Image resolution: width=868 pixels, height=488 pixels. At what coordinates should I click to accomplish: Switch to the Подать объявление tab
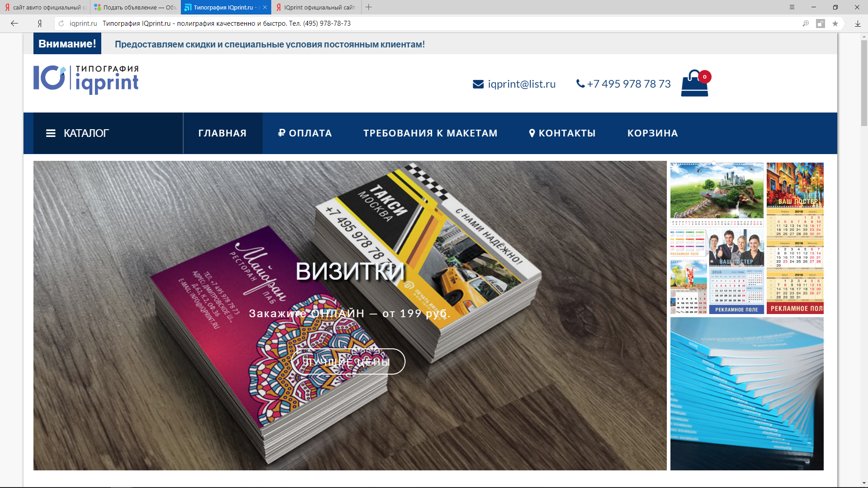(136, 7)
